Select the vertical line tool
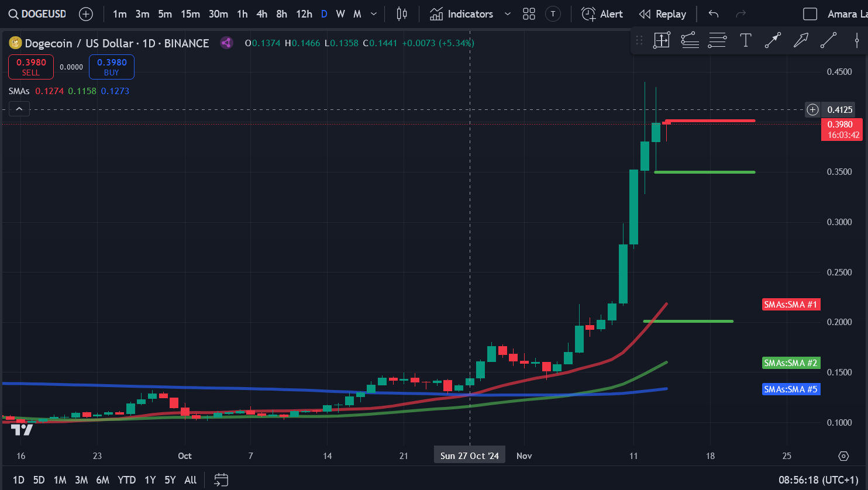868x490 pixels. 856,40
